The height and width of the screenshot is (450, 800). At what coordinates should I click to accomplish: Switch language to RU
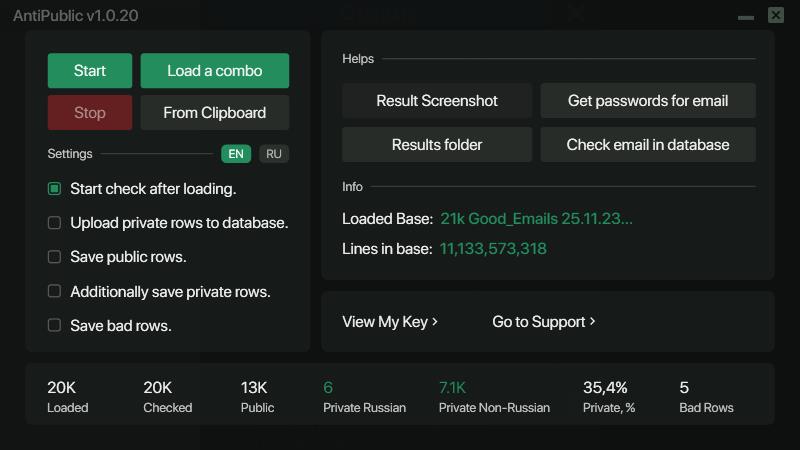point(274,154)
